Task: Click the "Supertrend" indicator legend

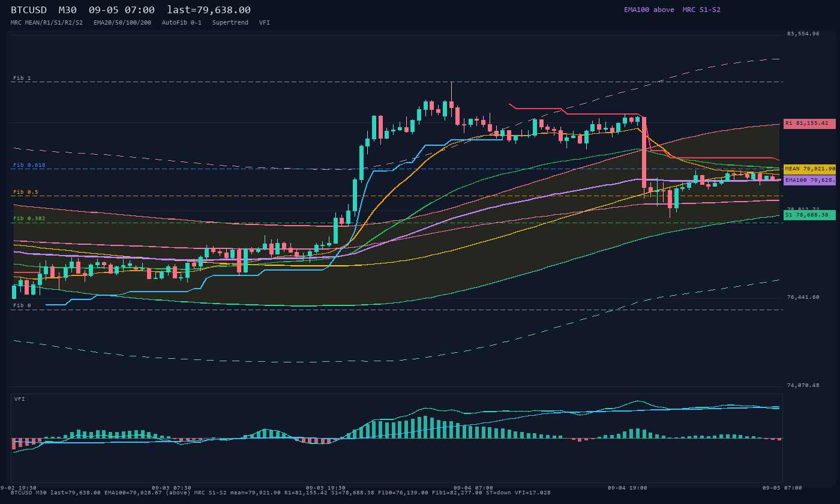Action: [230, 22]
